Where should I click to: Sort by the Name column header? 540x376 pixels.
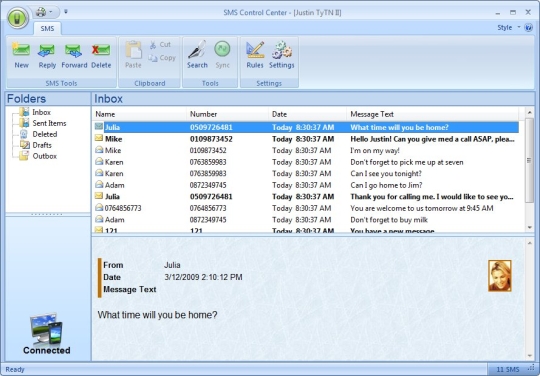click(x=139, y=114)
